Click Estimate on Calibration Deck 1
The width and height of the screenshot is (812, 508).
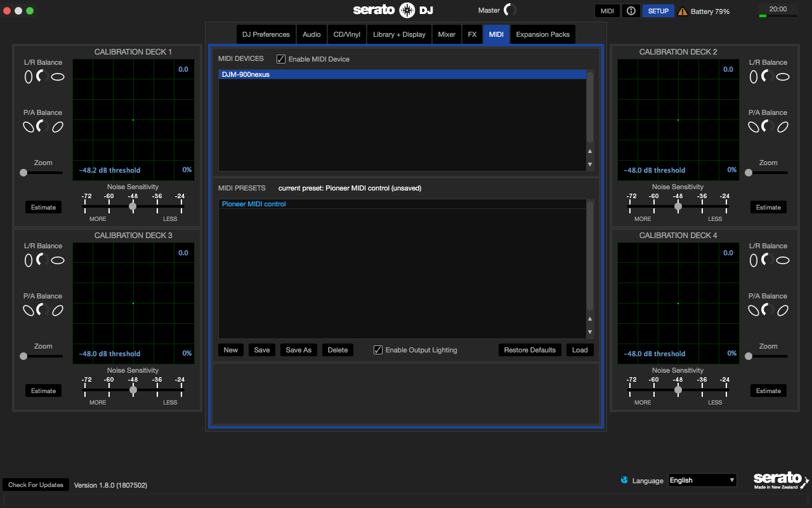coord(43,207)
